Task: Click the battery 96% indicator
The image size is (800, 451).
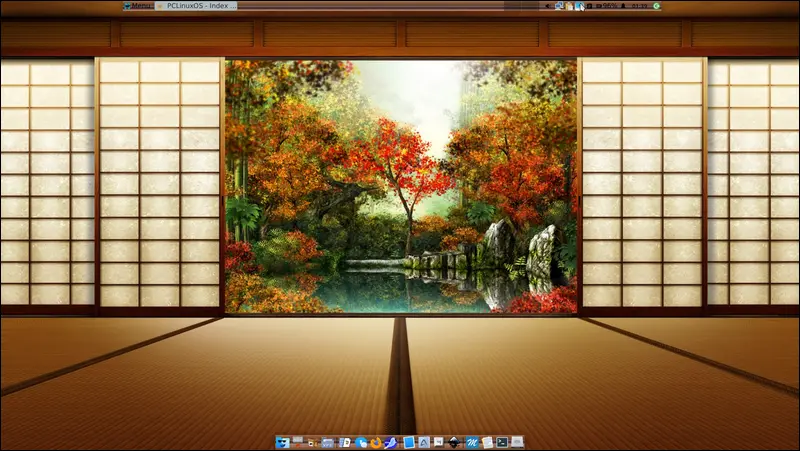Action: point(607,6)
